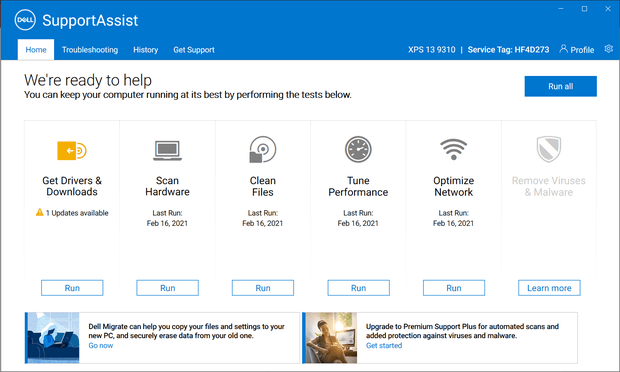Screen dimensions: 620x372
Task: Open the Profile menu
Action: (577, 49)
